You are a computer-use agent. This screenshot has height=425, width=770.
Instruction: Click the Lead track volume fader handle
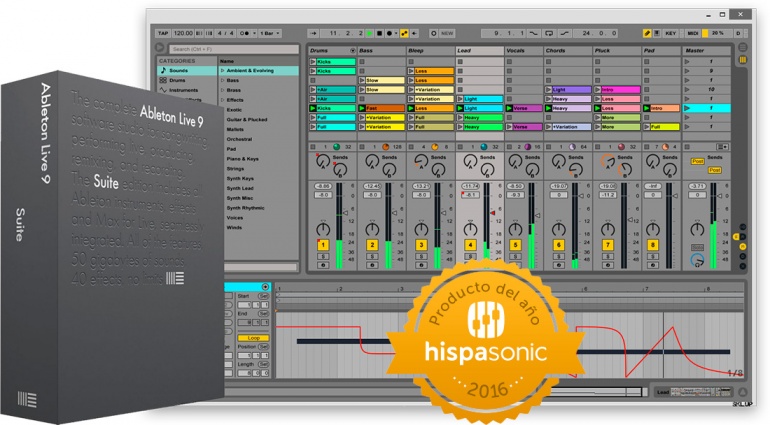point(492,213)
